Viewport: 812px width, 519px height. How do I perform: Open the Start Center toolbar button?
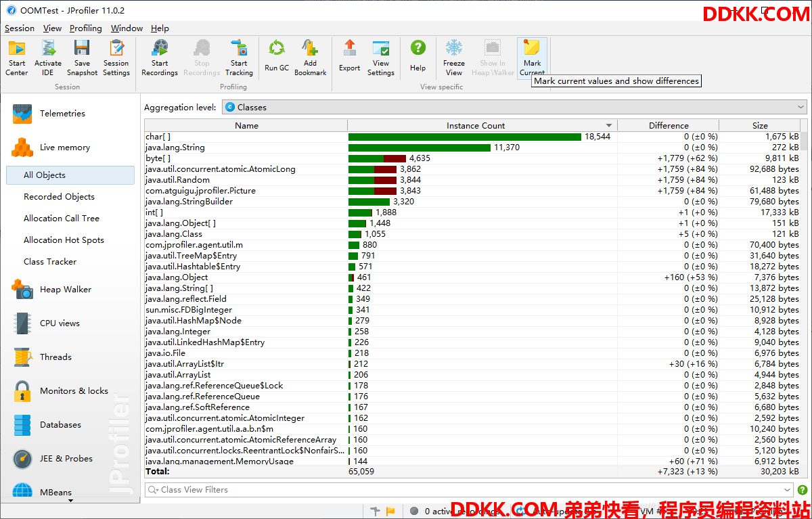pos(17,58)
